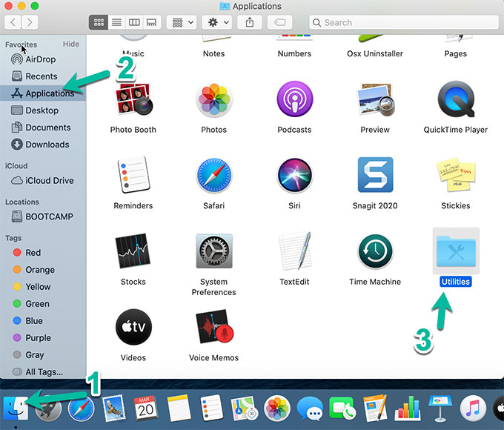Select Downloads in the sidebar
The image size is (504, 430).
click(x=47, y=145)
